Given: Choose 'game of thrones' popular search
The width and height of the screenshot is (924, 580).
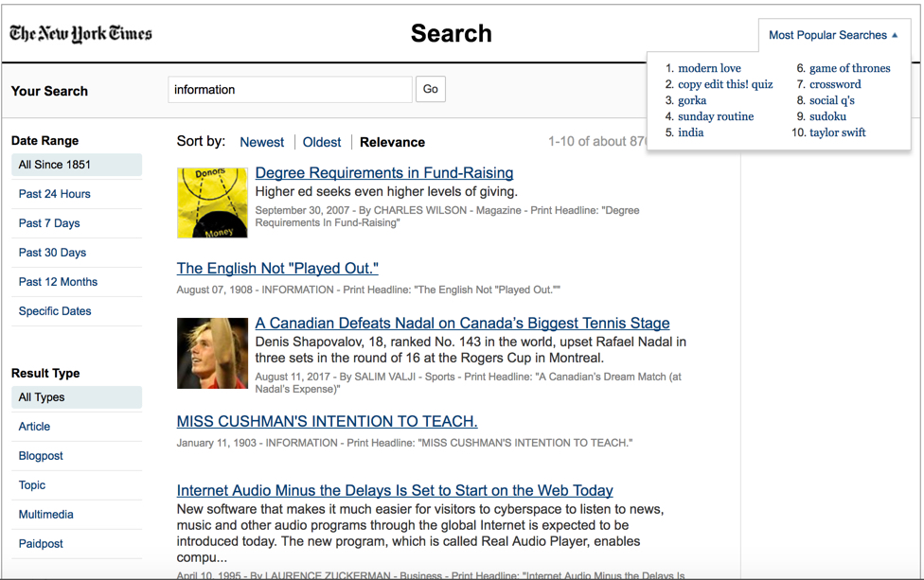Looking at the screenshot, I should point(849,68).
